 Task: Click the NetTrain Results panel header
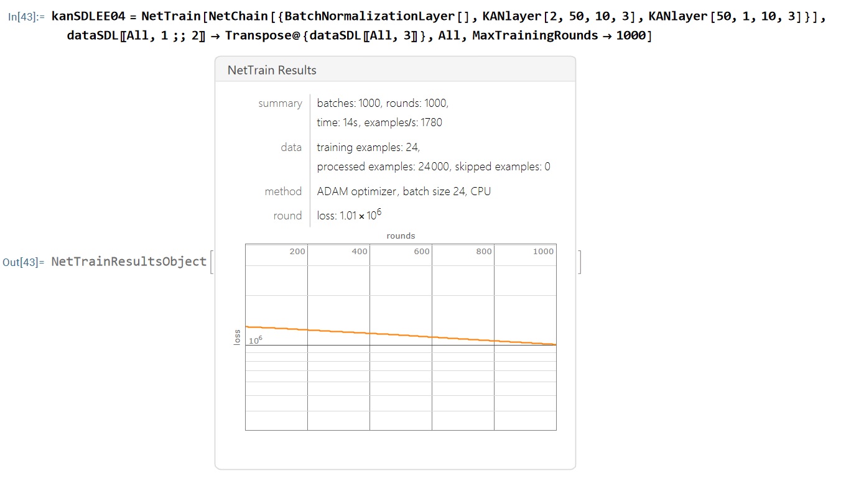pos(272,70)
